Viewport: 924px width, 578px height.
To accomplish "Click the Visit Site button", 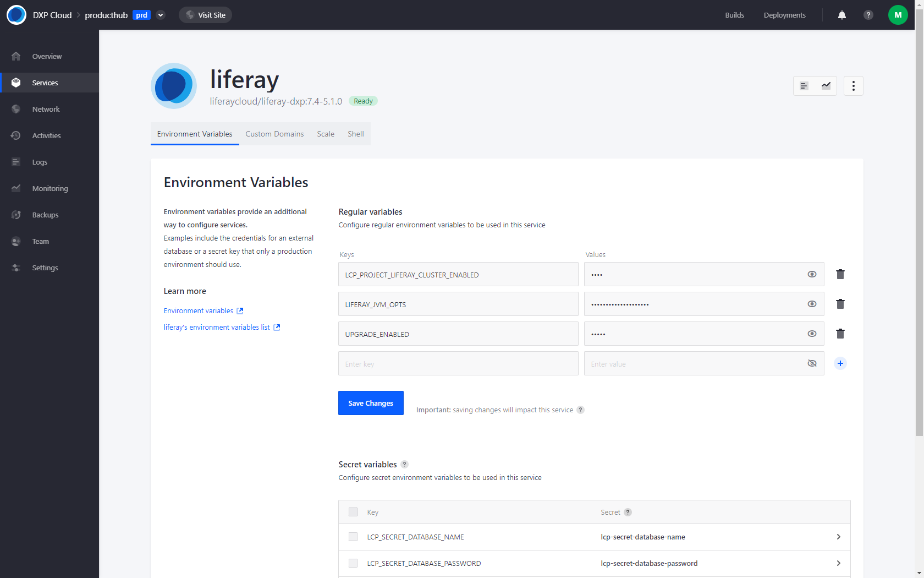I will pos(205,15).
